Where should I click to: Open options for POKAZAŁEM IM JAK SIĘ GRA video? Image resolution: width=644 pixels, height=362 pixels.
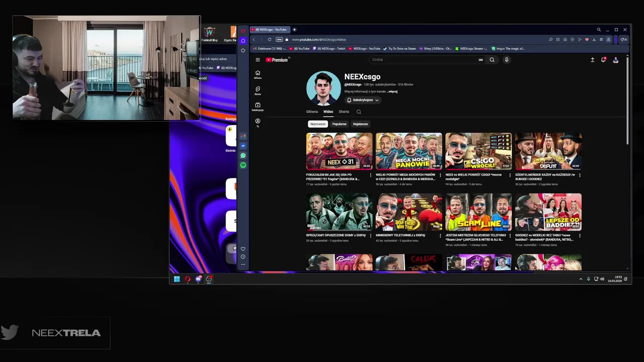pos(371,175)
